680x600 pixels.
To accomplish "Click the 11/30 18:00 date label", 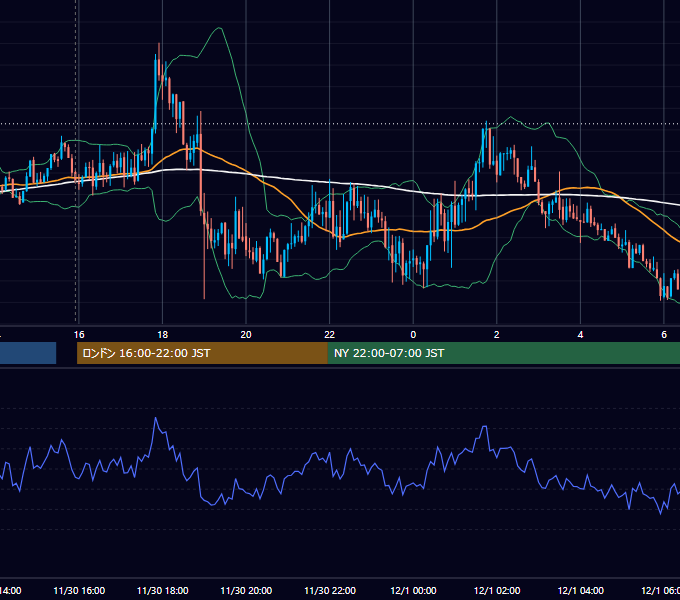I will [x=163, y=591].
